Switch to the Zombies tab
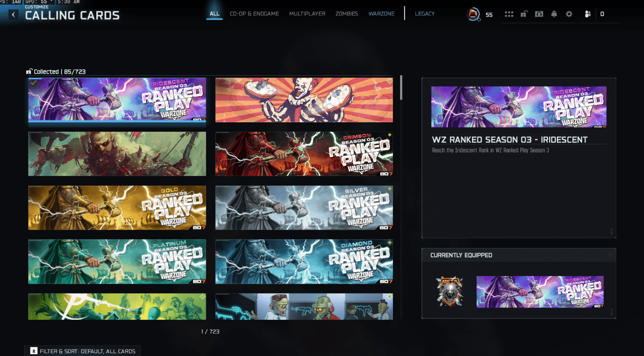 [x=347, y=14]
